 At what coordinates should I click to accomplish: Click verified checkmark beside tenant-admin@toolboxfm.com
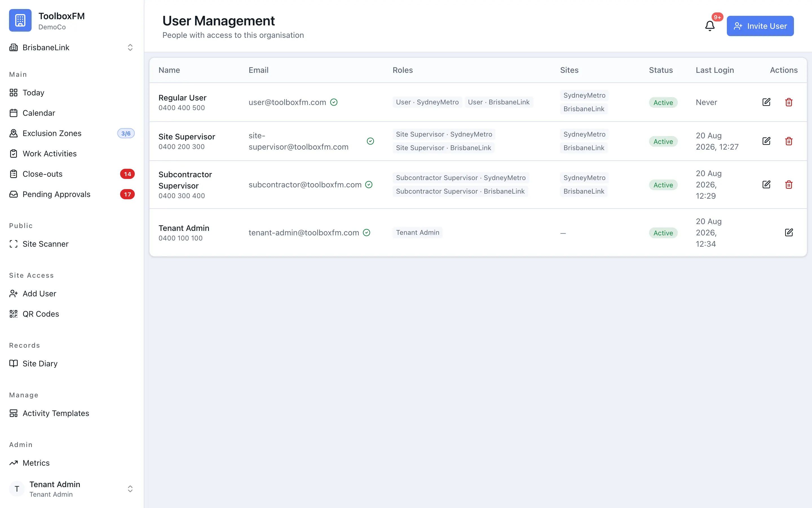click(367, 233)
